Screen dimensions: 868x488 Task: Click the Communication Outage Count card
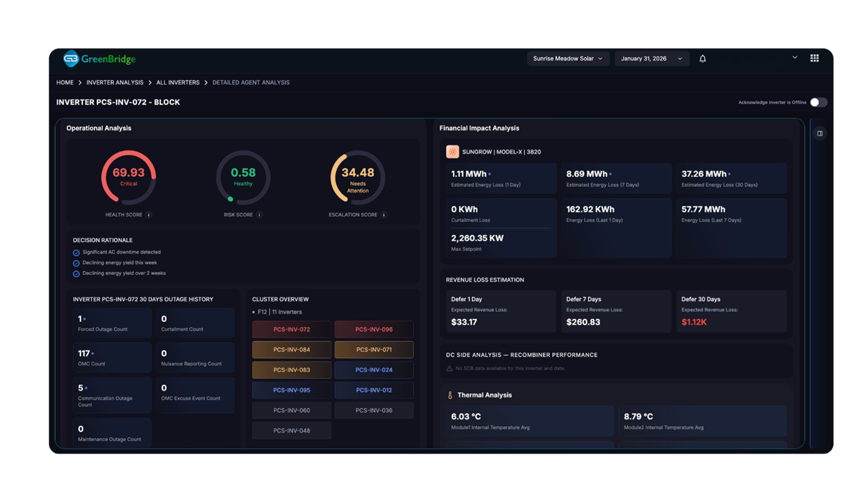point(112,395)
